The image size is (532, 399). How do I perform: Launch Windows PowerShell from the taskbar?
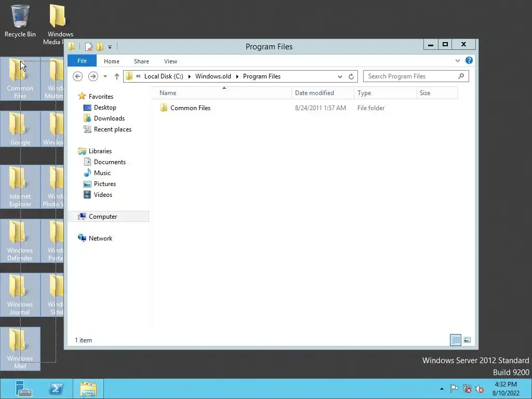coord(56,389)
